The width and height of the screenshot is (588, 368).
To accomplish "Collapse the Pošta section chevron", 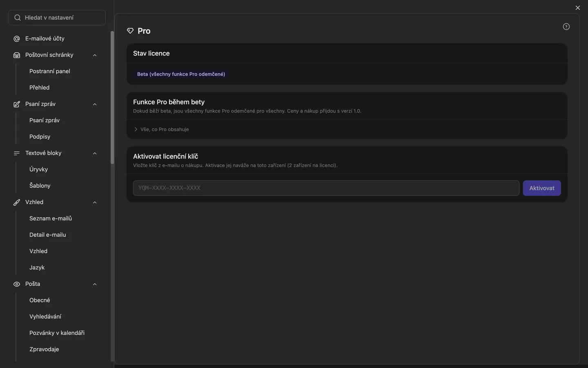I will pyautogui.click(x=95, y=284).
